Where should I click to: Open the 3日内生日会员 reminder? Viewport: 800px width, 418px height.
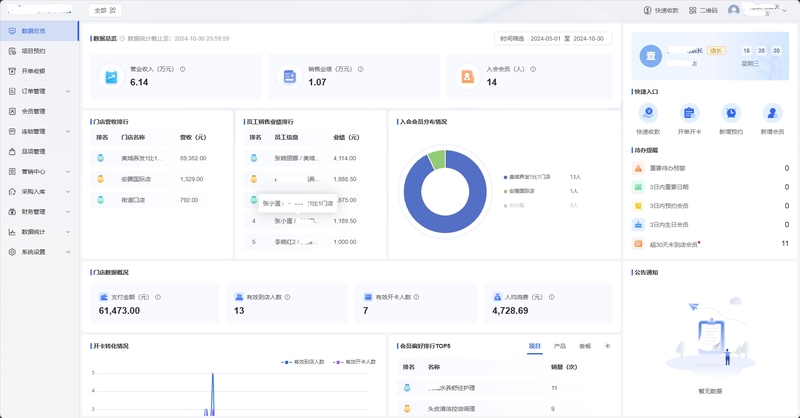click(x=711, y=225)
